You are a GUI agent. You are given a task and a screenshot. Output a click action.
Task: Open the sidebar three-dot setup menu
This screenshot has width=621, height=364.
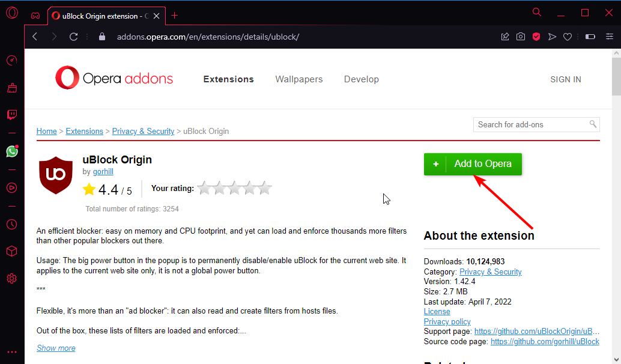tap(12, 352)
